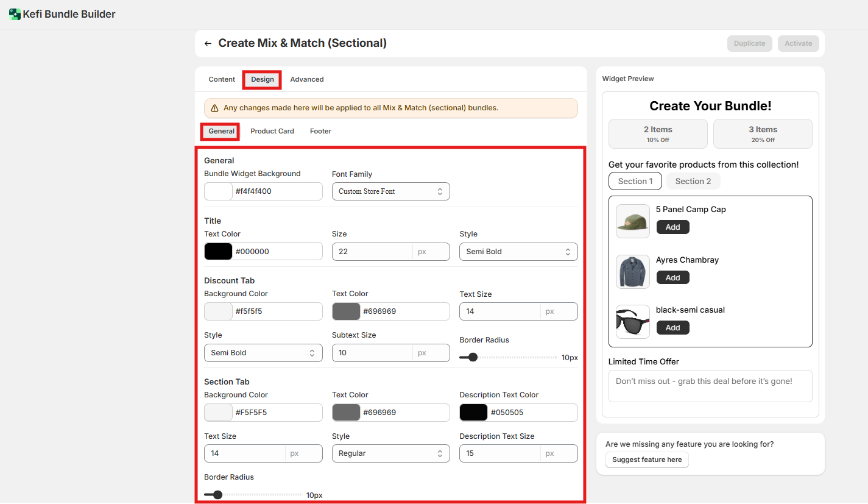
Task: Expand the Title Style dropdown showing Semi Bold
Action: tap(518, 252)
